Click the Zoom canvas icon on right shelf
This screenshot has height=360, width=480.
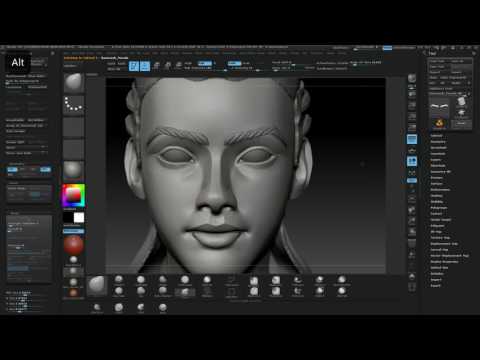pos(412,106)
